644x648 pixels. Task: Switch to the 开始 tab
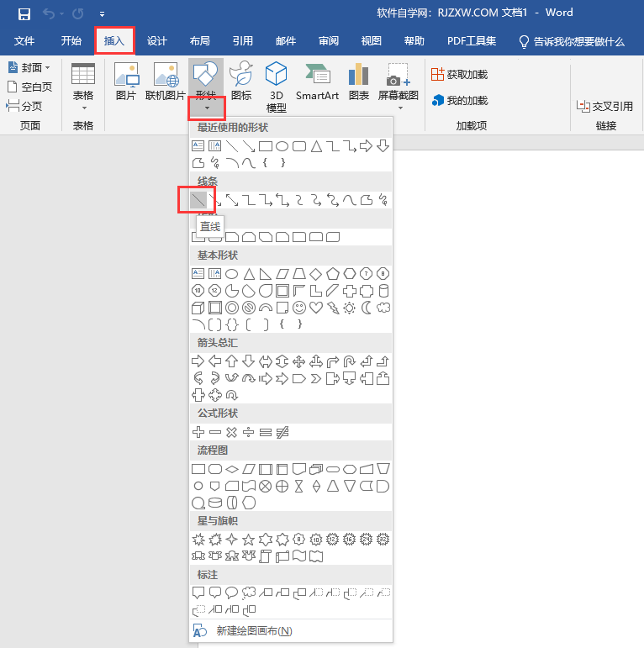point(71,41)
